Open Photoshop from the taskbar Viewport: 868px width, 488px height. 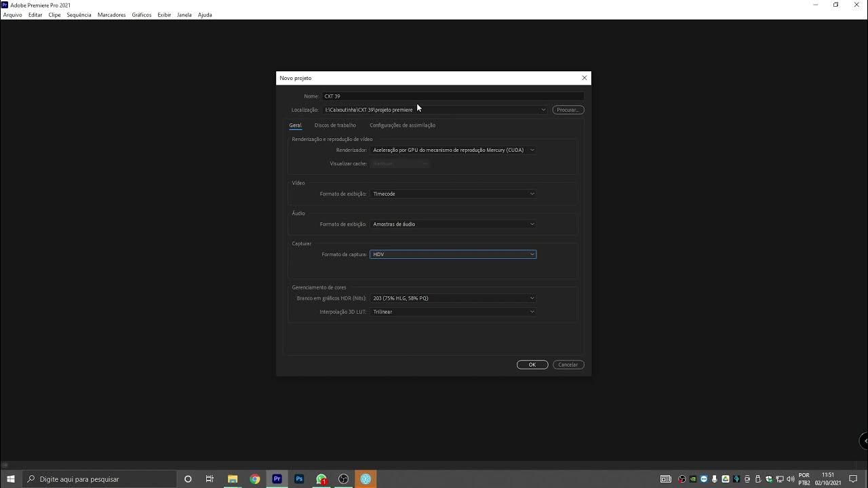(x=299, y=479)
